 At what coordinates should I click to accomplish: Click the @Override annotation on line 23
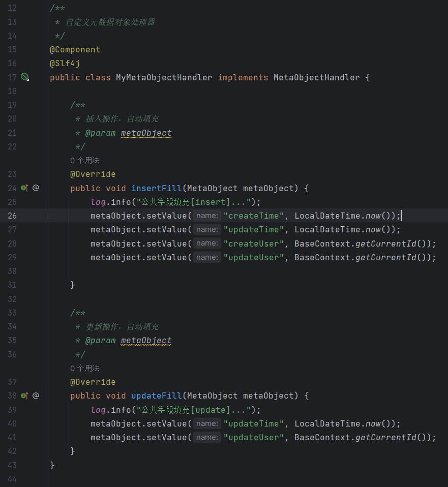pos(93,174)
